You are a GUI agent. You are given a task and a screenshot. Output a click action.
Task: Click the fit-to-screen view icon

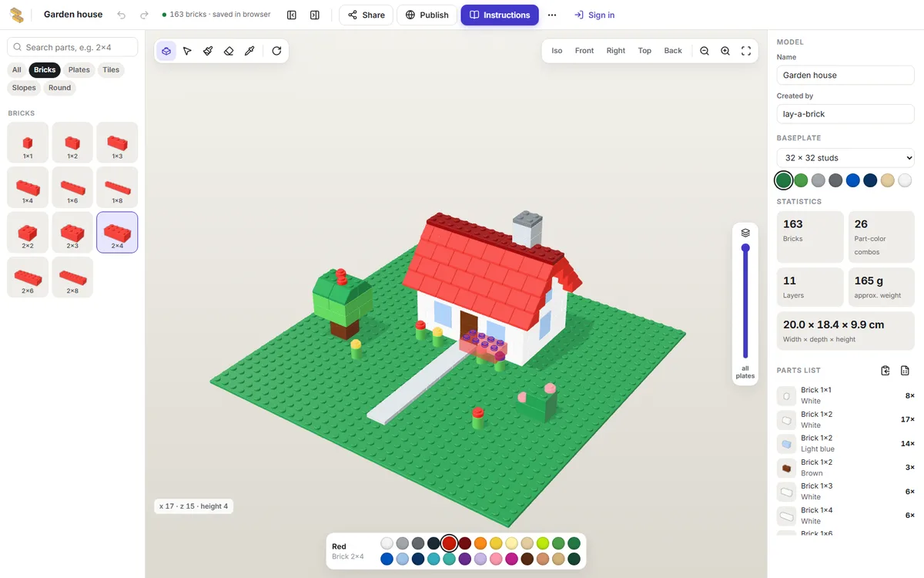point(746,51)
